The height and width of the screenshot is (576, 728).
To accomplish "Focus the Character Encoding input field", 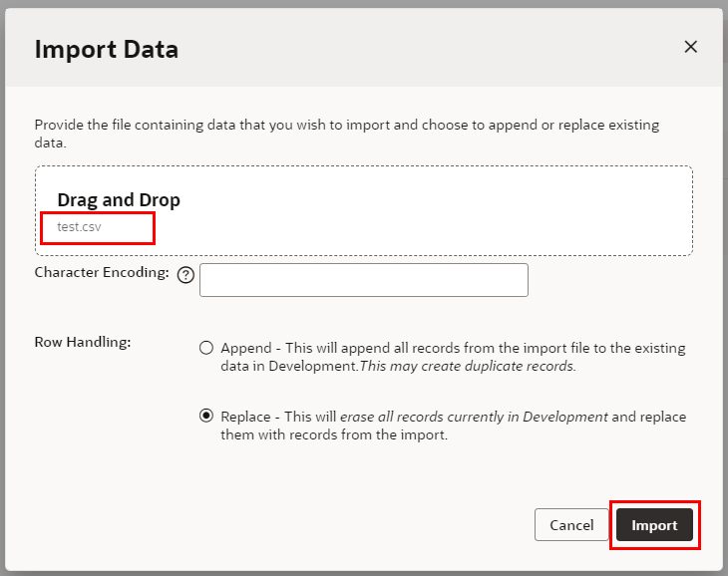I will (363, 280).
